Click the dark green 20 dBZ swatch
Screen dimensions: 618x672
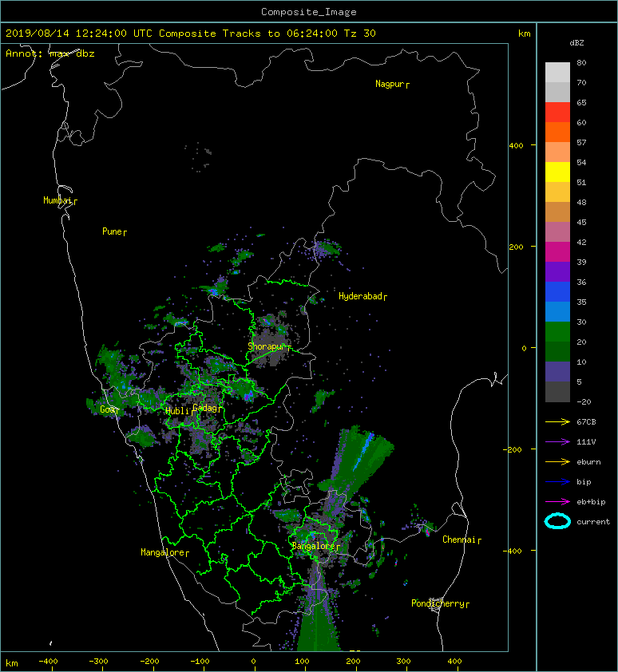pos(557,351)
